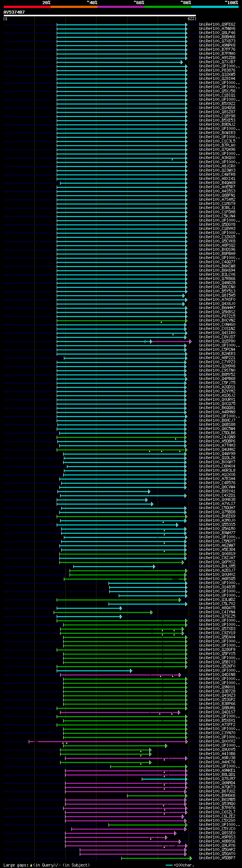Select the UniRef100_Q28IH4 label
The height and width of the screenshot is (868, 242).
[x=217, y=79]
